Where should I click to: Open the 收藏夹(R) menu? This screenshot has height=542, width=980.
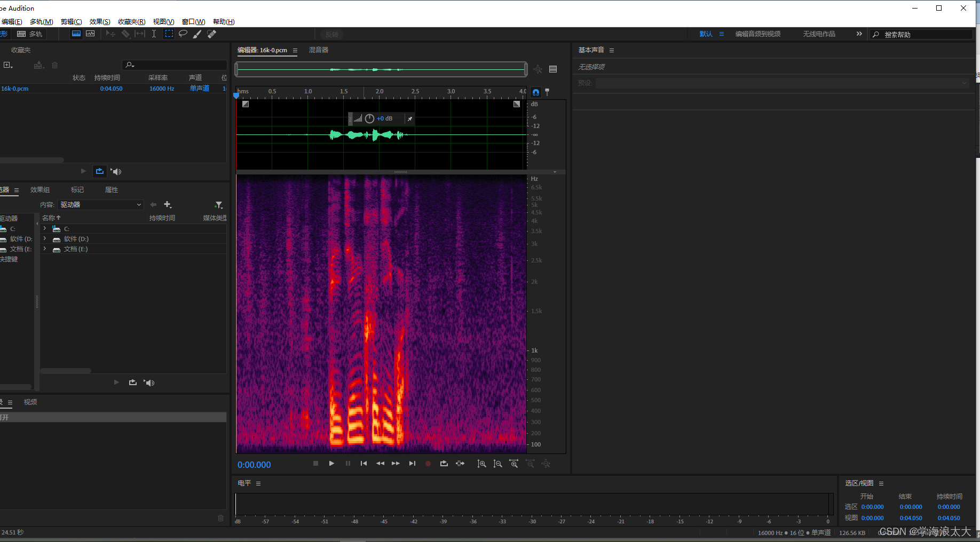click(x=132, y=21)
